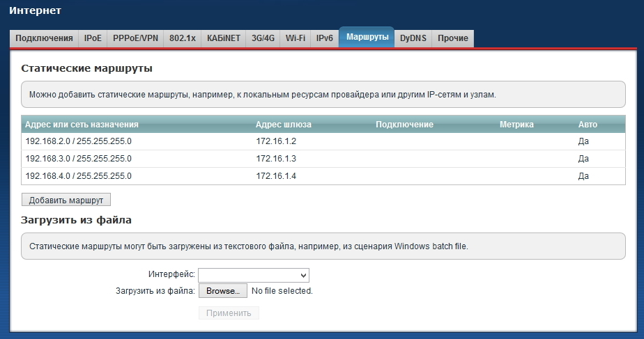Open the 3G/4G tab

coord(263,38)
